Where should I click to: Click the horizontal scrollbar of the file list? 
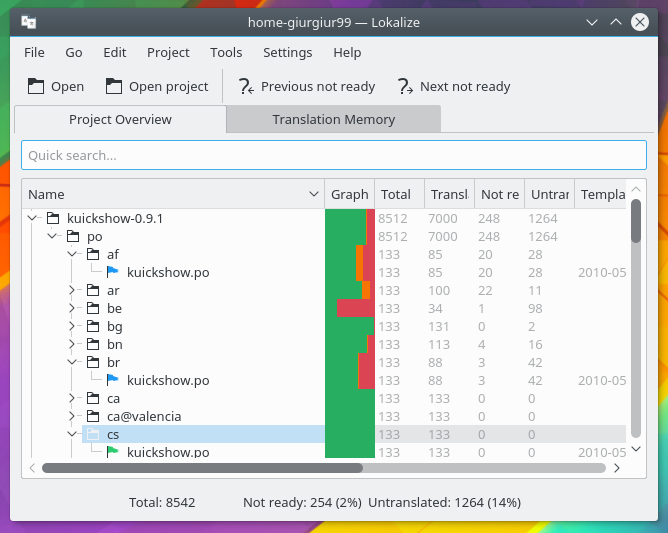[x=322, y=467]
